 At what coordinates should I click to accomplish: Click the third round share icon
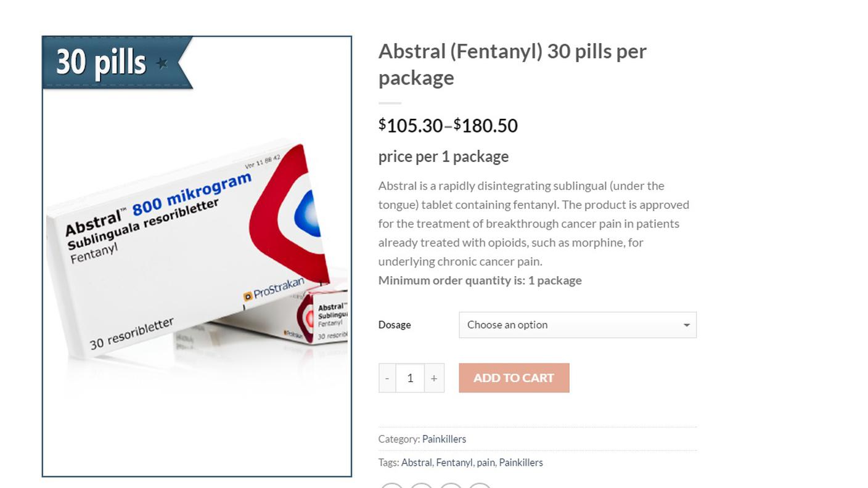point(451,486)
